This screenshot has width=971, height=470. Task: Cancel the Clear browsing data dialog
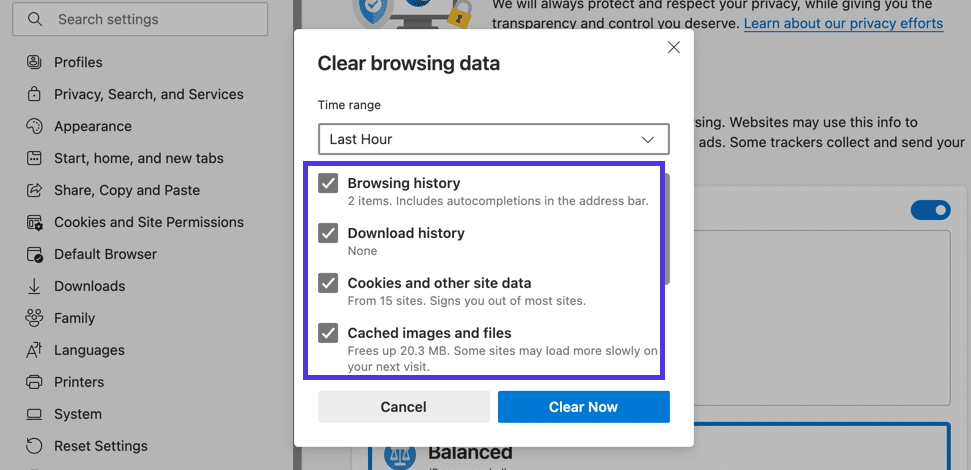coord(404,407)
